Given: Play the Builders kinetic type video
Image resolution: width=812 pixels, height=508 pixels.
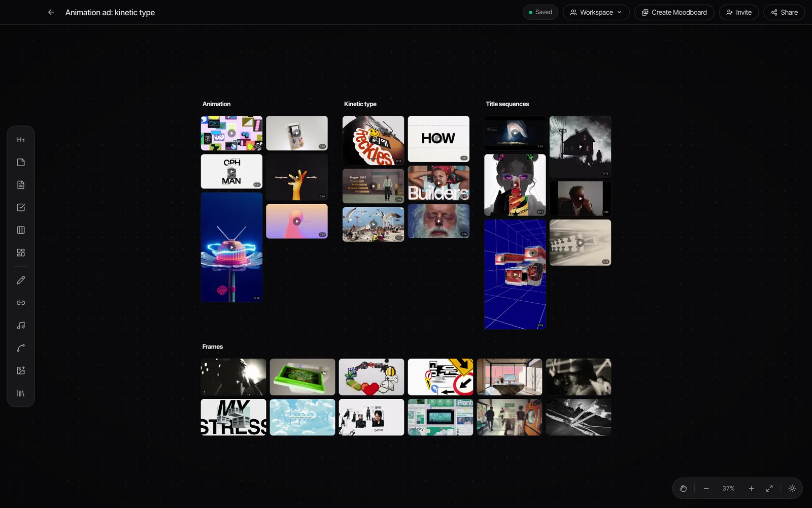Looking at the screenshot, I should coord(438,183).
